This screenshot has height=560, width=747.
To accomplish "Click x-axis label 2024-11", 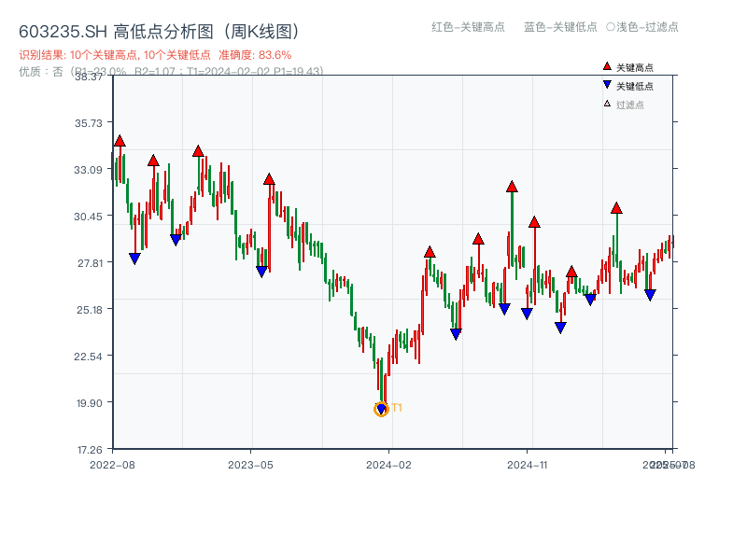I will pyautogui.click(x=528, y=465).
